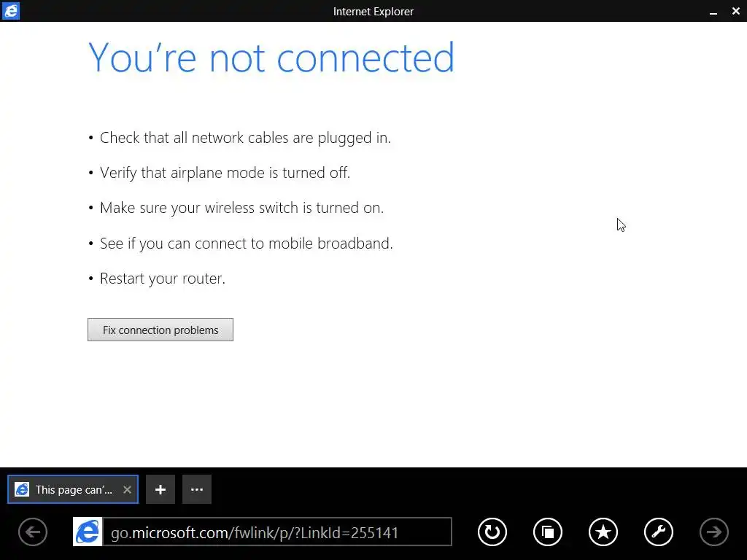The image size is (747, 560).
Task: Click "Verify that airplane mode is turned off."
Action: (x=225, y=172)
